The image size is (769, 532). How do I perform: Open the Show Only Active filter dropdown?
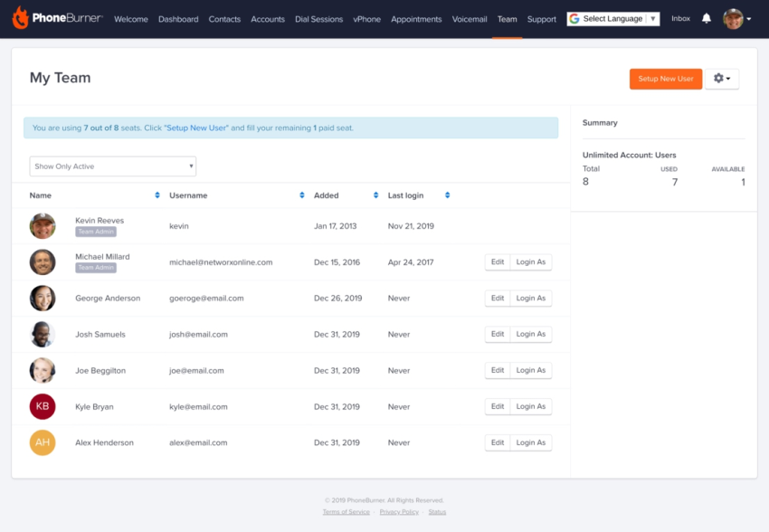[112, 166]
